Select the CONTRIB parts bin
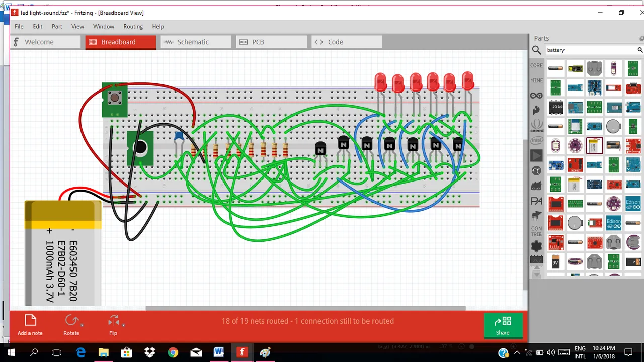 coord(536,231)
